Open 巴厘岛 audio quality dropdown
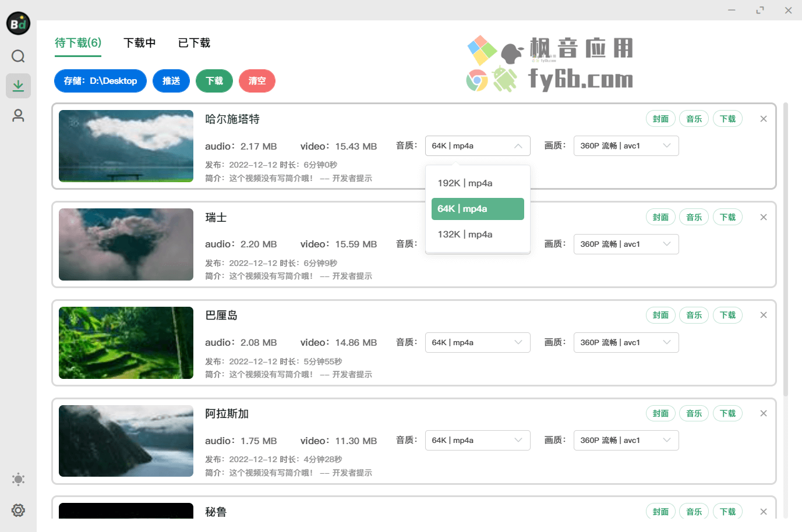 point(478,342)
